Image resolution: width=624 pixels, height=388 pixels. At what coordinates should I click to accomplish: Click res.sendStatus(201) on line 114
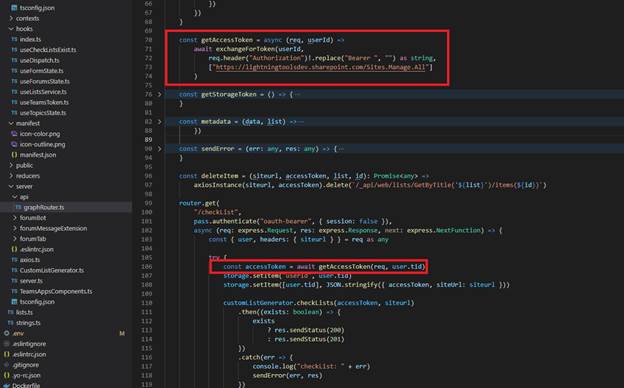(x=309, y=339)
